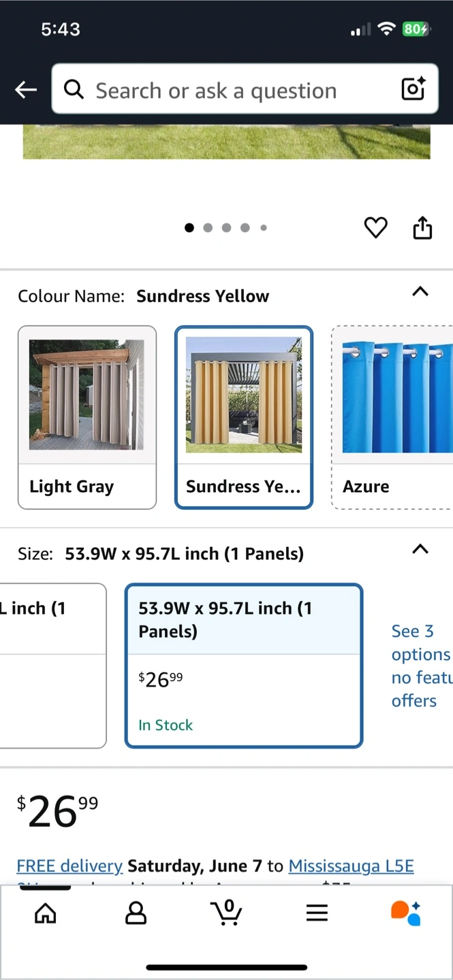Open Mississauga L5E delivery location link
Screen dimensions: 453x980
click(351, 866)
